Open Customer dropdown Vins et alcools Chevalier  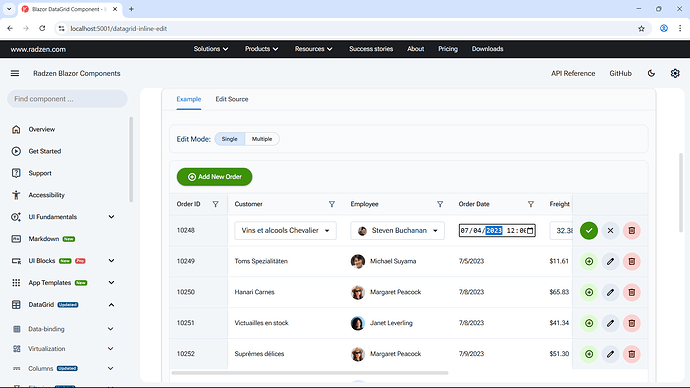[x=285, y=231]
